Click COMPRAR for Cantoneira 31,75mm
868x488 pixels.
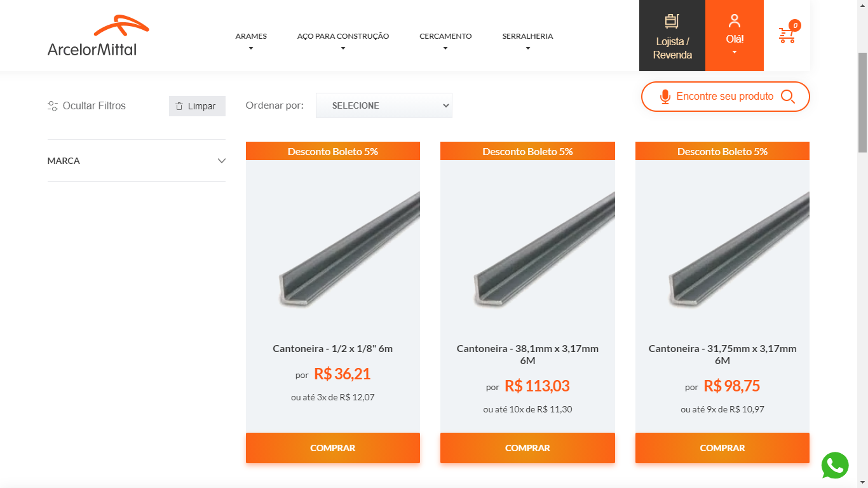click(722, 448)
